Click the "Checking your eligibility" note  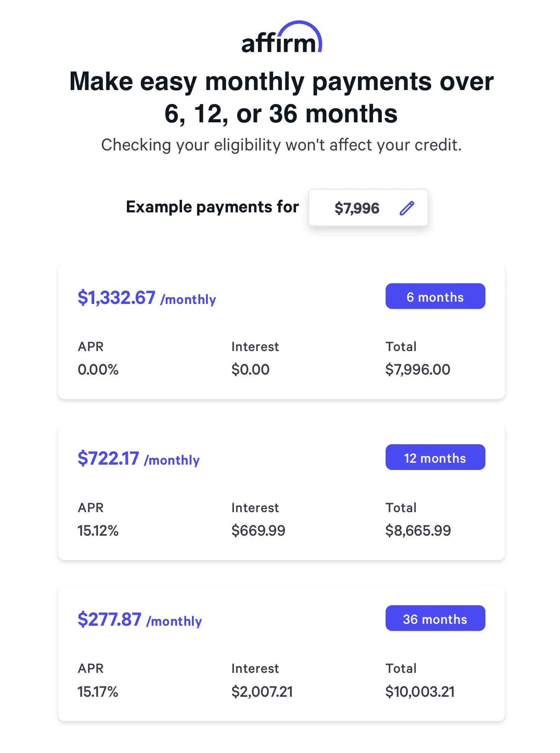281,145
